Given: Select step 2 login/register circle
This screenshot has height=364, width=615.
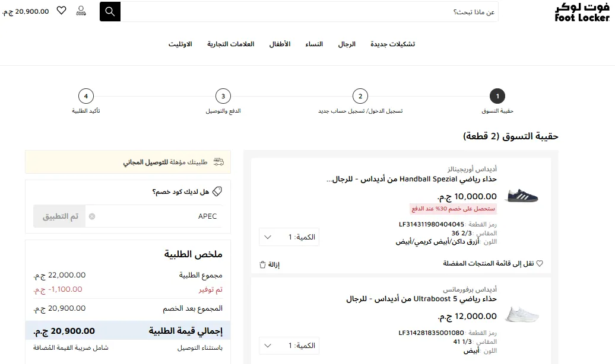Looking at the screenshot, I should point(360,96).
